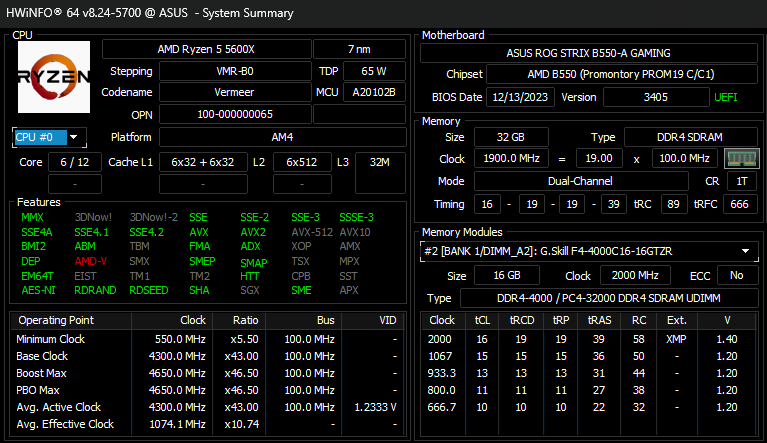The width and height of the screenshot is (767, 443).
Task: Click the OPN value 100-000000065
Action: pos(235,114)
